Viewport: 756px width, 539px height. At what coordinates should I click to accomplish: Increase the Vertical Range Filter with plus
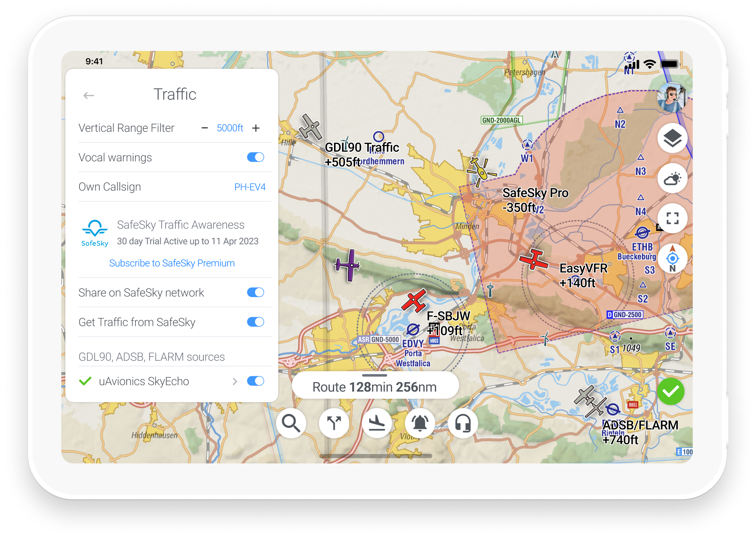click(x=256, y=128)
